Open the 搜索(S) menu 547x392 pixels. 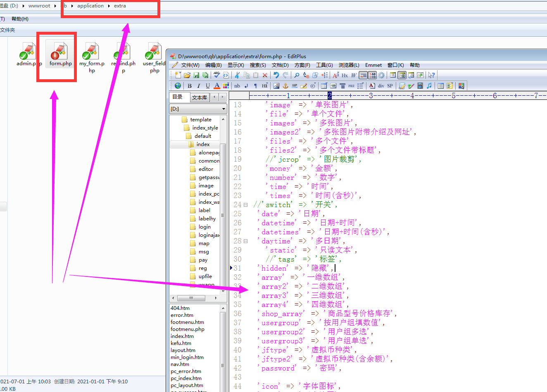coord(257,65)
